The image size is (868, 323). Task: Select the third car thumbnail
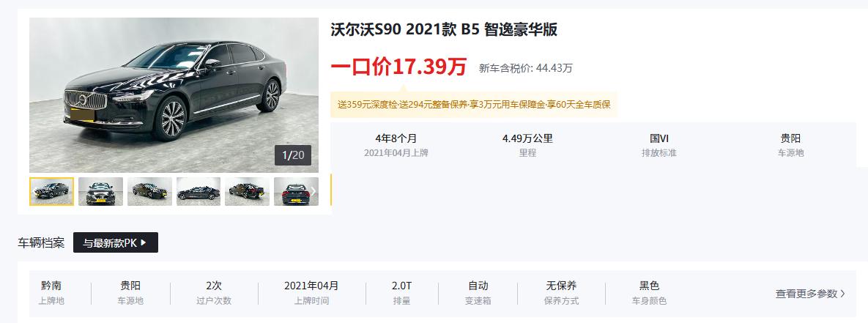coord(149,191)
